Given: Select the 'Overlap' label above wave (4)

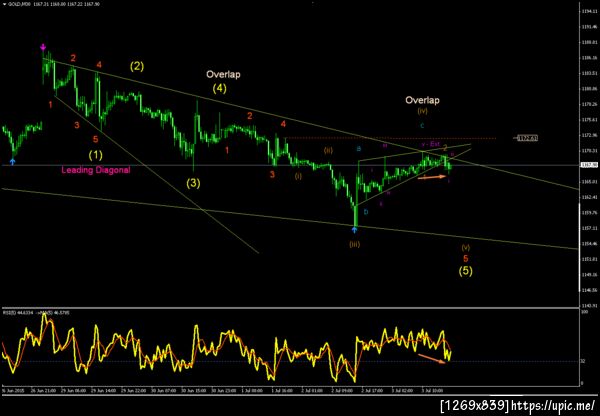Looking at the screenshot, I should (x=223, y=74).
